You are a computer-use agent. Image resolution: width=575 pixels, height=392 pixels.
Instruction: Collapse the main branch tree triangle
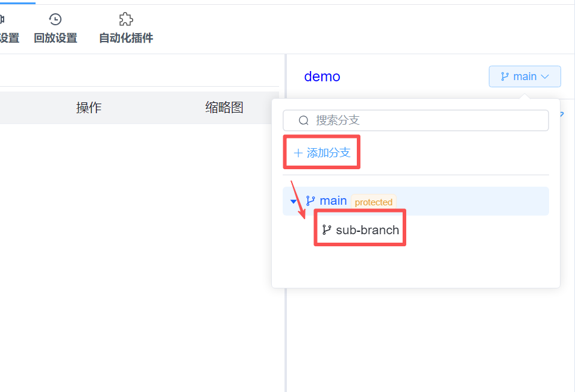(x=294, y=201)
